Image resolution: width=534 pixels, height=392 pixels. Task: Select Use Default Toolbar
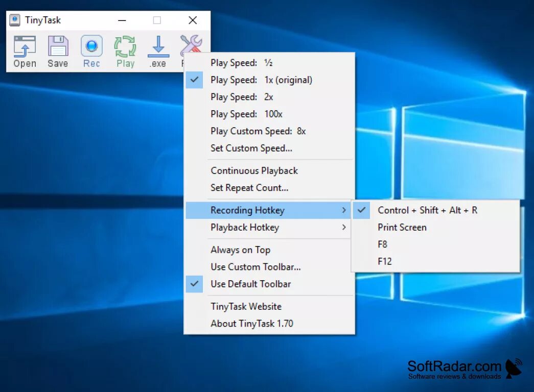pyautogui.click(x=269, y=284)
